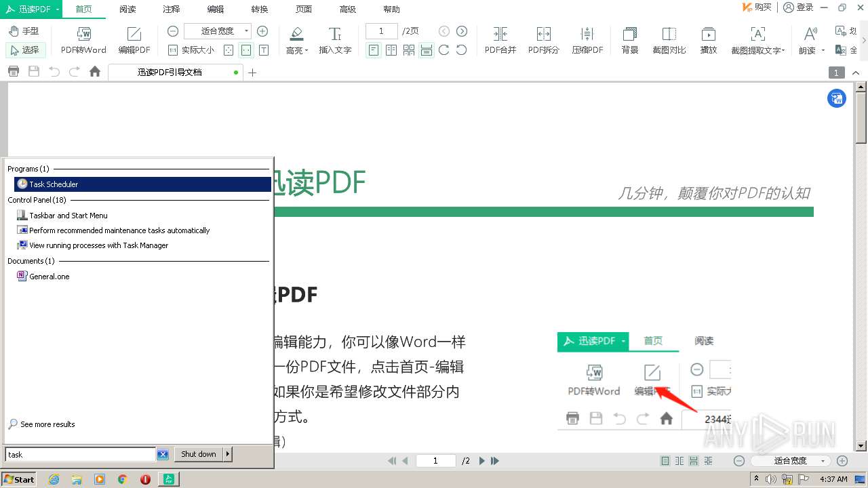Activate the Select (选择) tool

[x=25, y=49]
